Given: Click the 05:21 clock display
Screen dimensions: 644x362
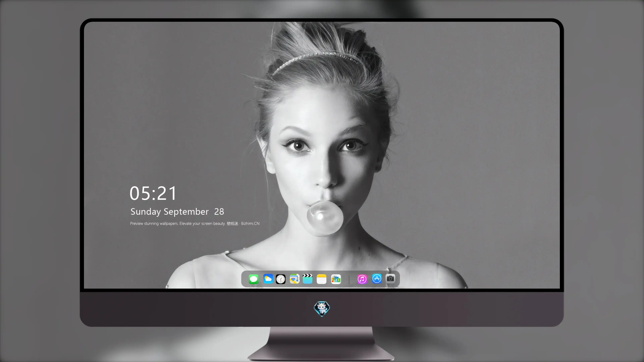Looking at the screenshot, I should click(153, 193).
